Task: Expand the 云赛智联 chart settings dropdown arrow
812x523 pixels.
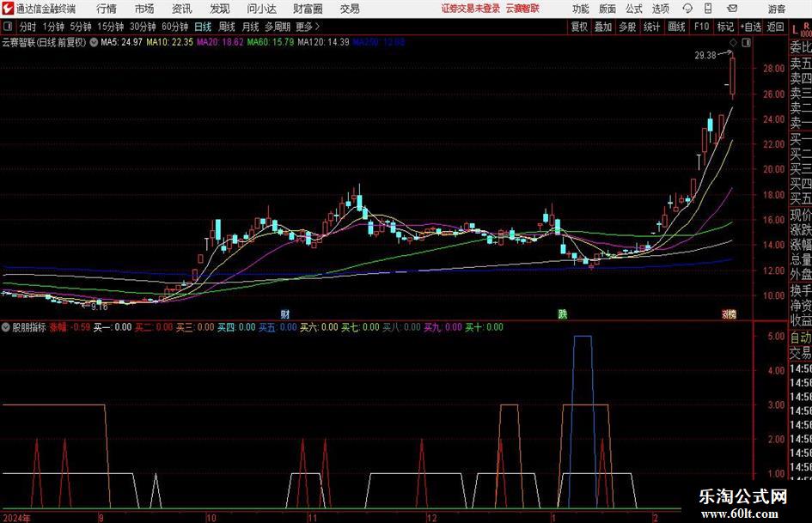Action: pos(94,42)
